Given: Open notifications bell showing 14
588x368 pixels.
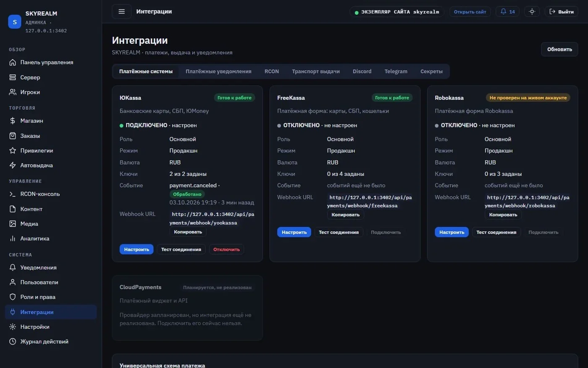Looking at the screenshot, I should pos(507,12).
